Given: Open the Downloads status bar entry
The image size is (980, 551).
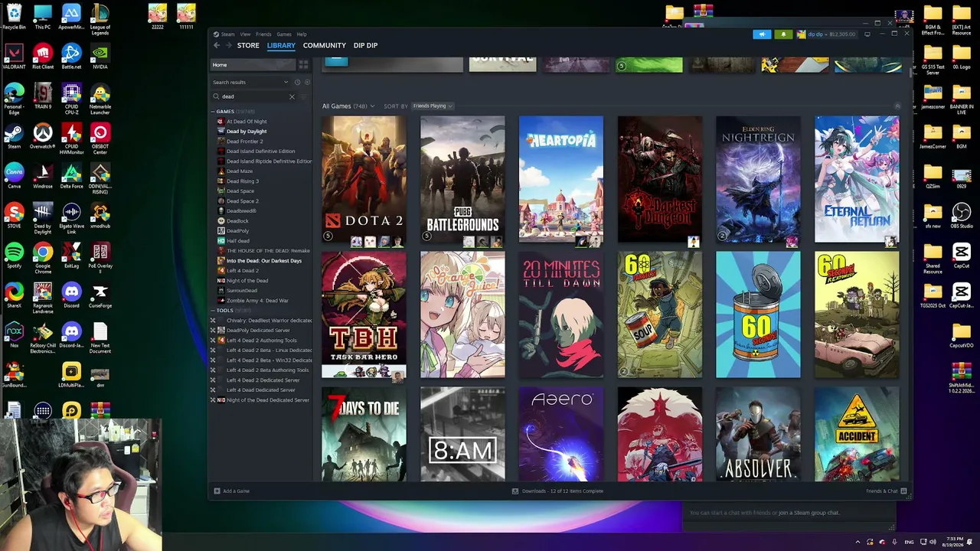Looking at the screenshot, I should coord(557,491).
